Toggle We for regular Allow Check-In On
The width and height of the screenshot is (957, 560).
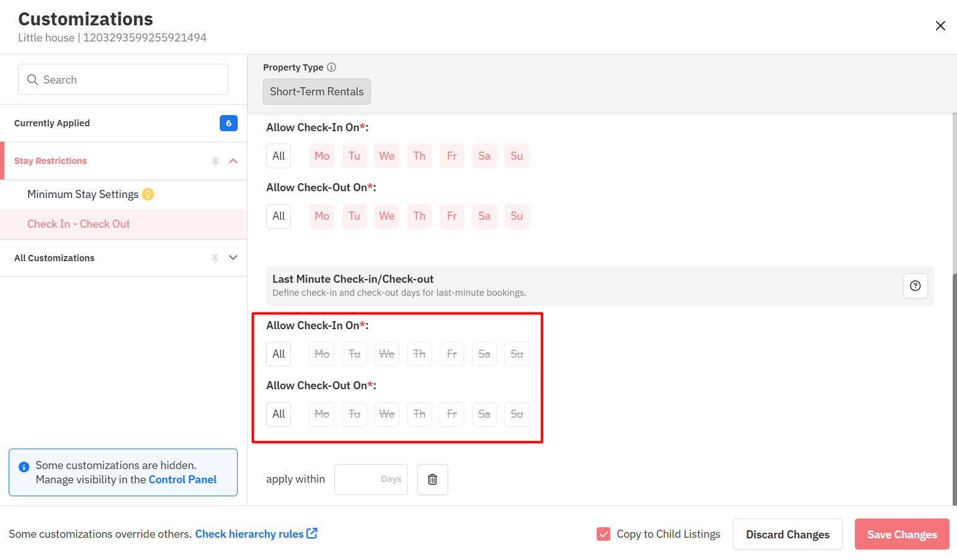387,156
